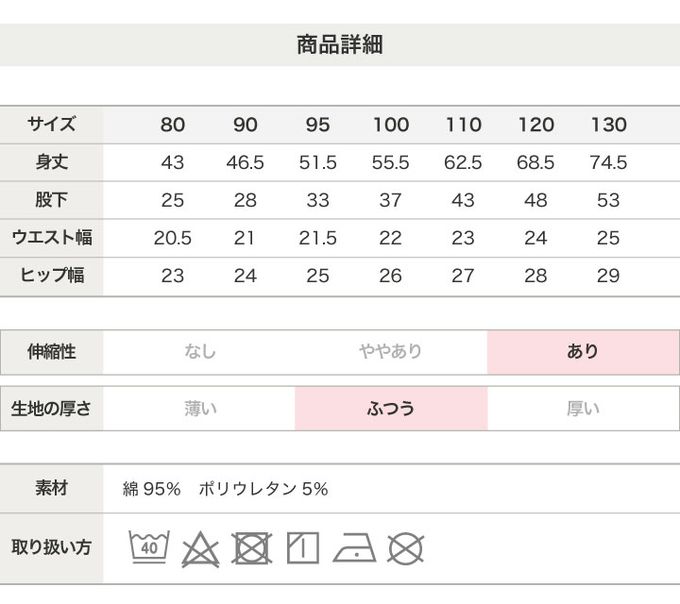The height and width of the screenshot is (604, 680).
Task: Click the do-not-bleach triangle icon
Action: [200, 549]
